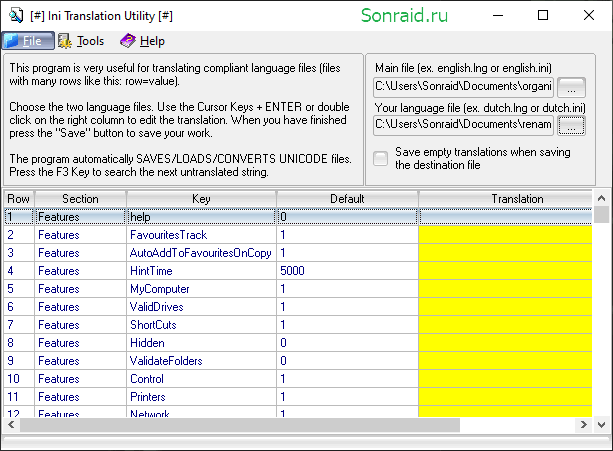This screenshot has width=613, height=451.
Task: Click the vertical scrollbar up arrow
Action: click(x=601, y=199)
